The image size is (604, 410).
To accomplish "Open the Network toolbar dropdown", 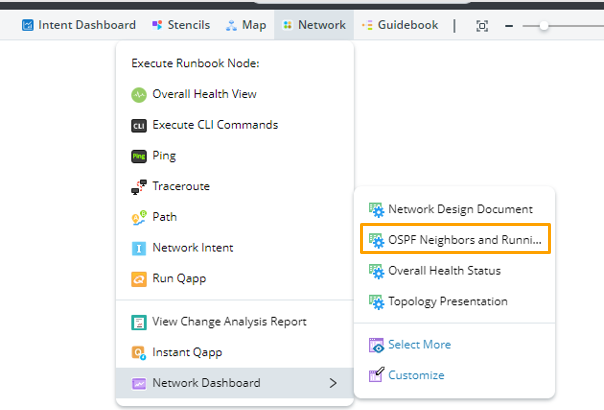I will pyautogui.click(x=314, y=25).
